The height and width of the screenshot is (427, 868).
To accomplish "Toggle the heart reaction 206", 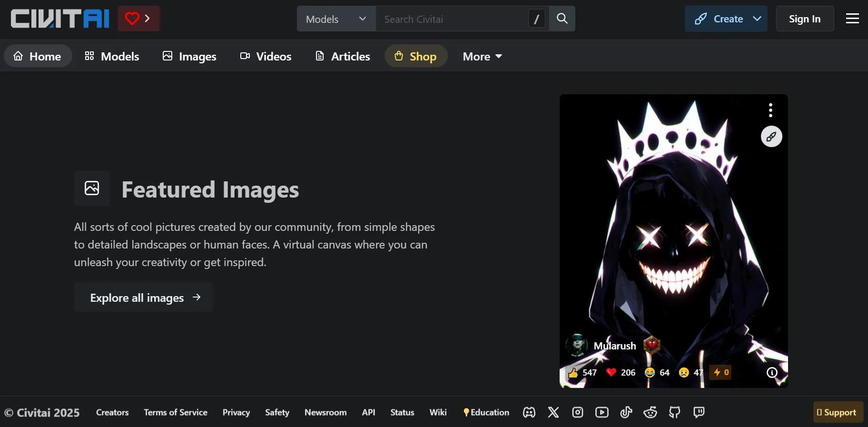I will [621, 373].
